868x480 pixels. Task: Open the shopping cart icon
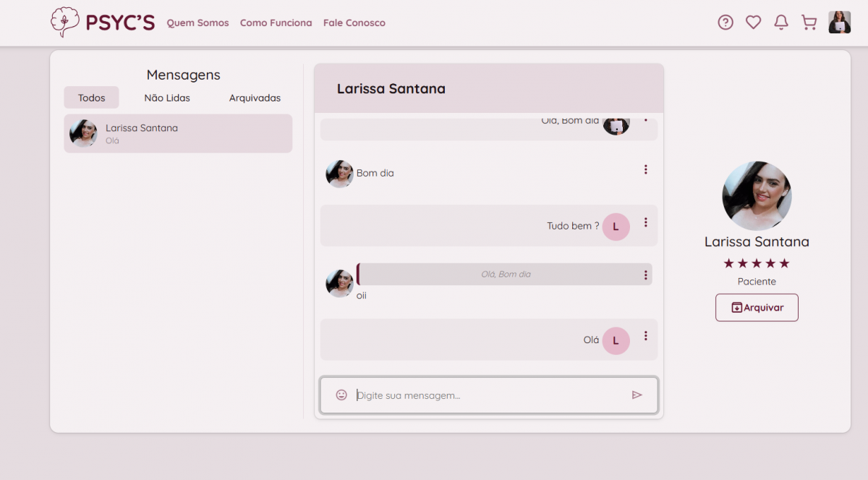click(809, 22)
